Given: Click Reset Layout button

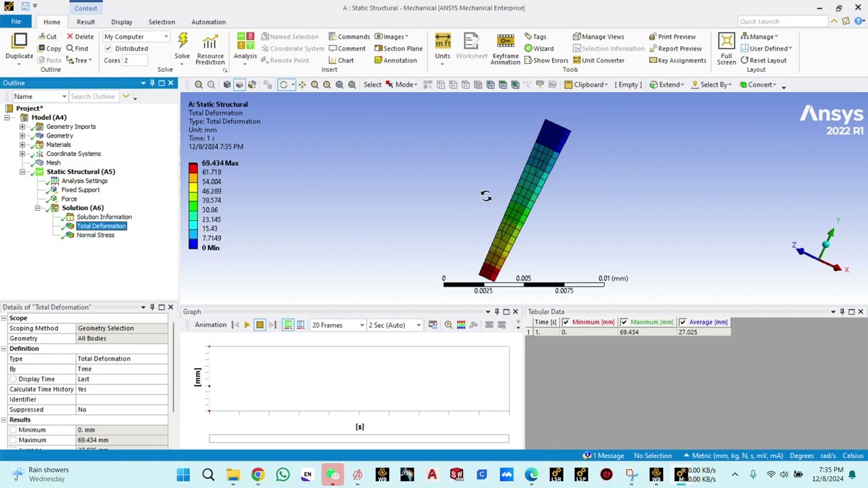Looking at the screenshot, I should (764, 60).
